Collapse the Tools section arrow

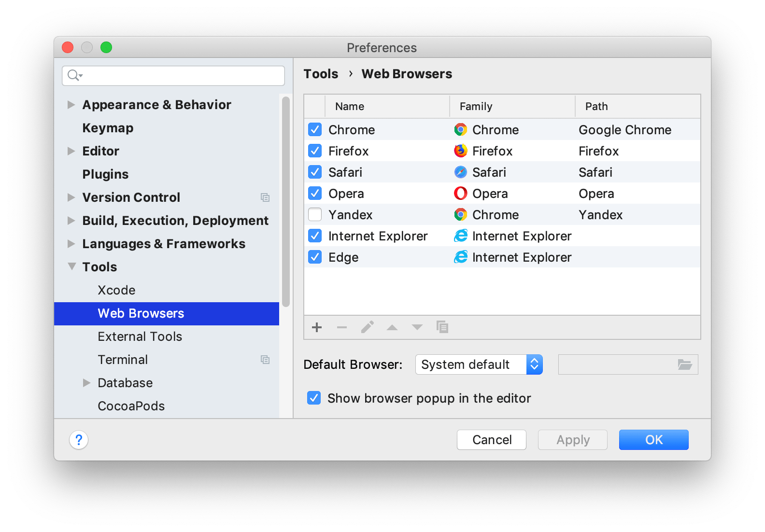click(71, 266)
